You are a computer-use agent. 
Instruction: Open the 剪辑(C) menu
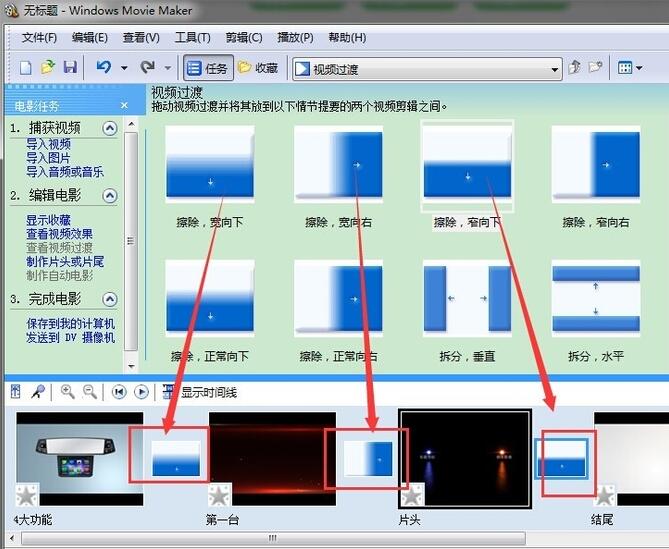pyautogui.click(x=243, y=38)
